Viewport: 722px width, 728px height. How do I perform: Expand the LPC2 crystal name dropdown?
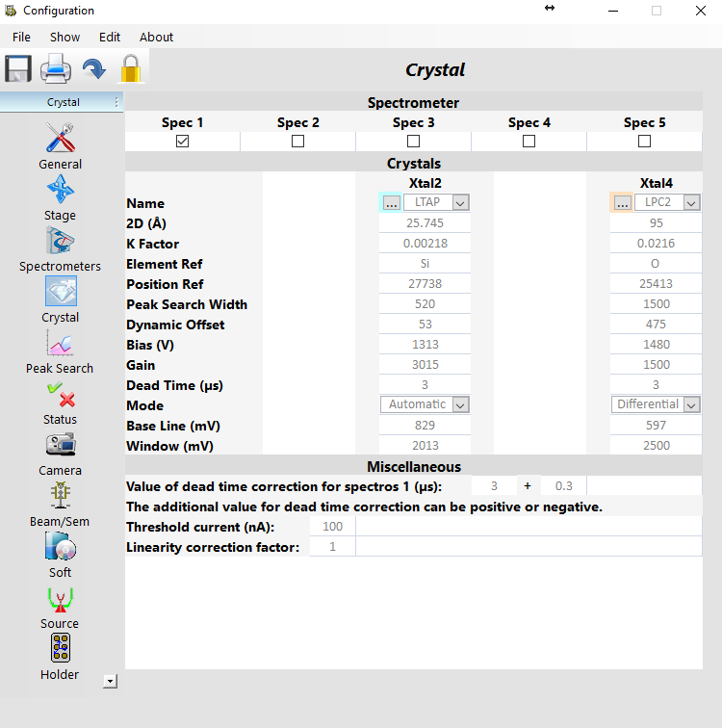pyautogui.click(x=691, y=203)
